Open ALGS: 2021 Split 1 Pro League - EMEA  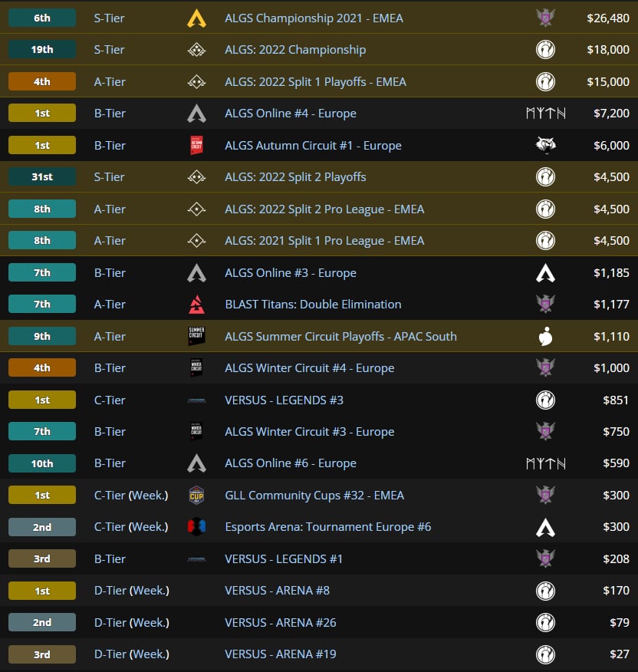(x=324, y=241)
